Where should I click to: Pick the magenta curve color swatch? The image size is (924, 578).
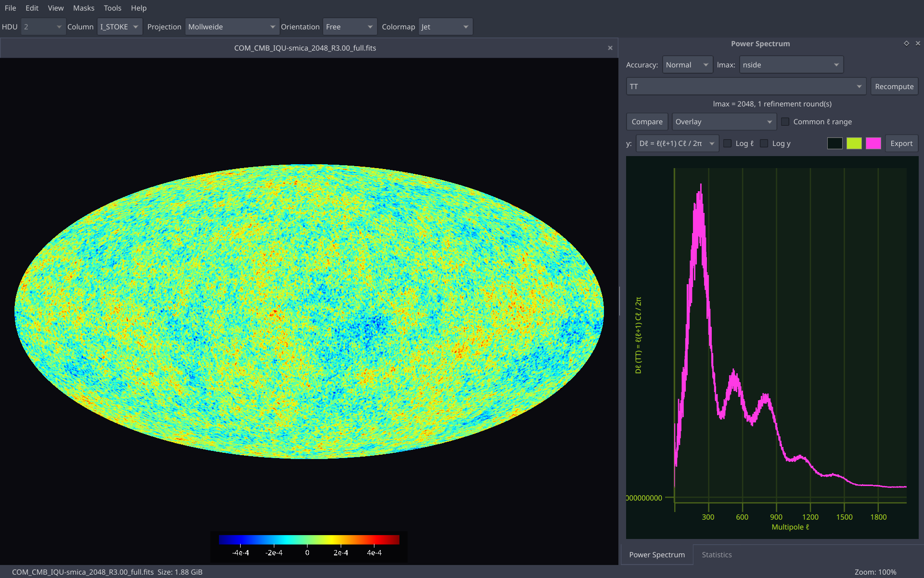click(x=873, y=144)
